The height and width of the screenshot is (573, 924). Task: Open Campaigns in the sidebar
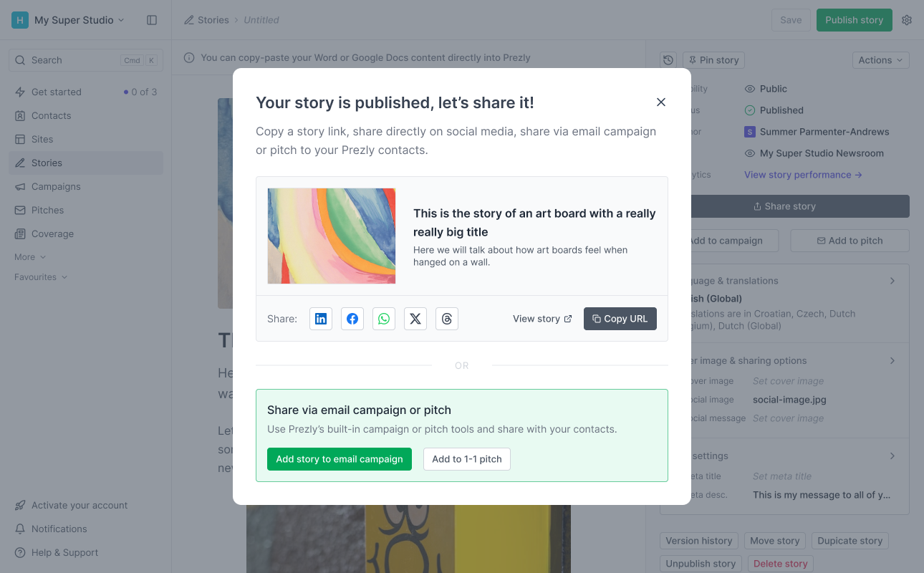pyautogui.click(x=56, y=186)
